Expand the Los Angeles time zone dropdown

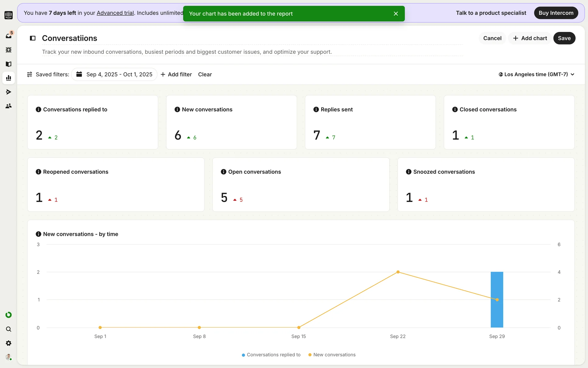pyautogui.click(x=536, y=75)
